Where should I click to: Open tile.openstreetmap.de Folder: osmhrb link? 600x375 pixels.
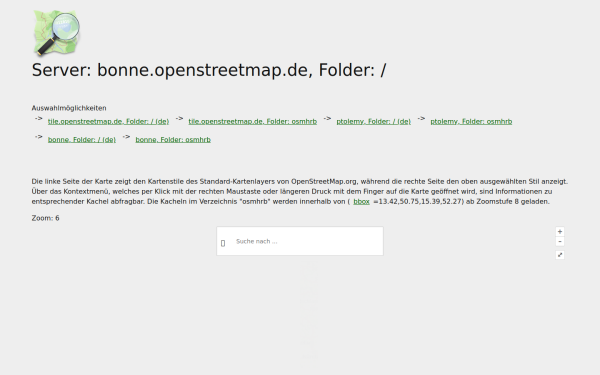click(x=253, y=121)
